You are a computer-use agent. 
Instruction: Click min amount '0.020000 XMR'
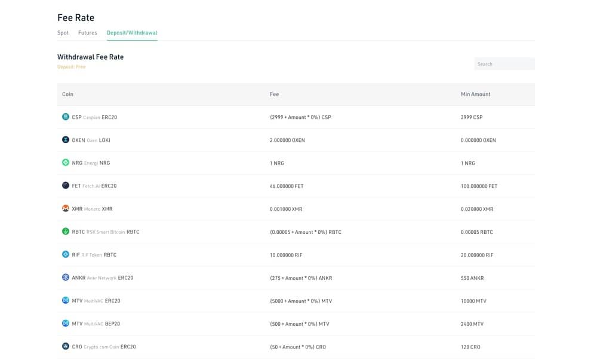[476, 209]
